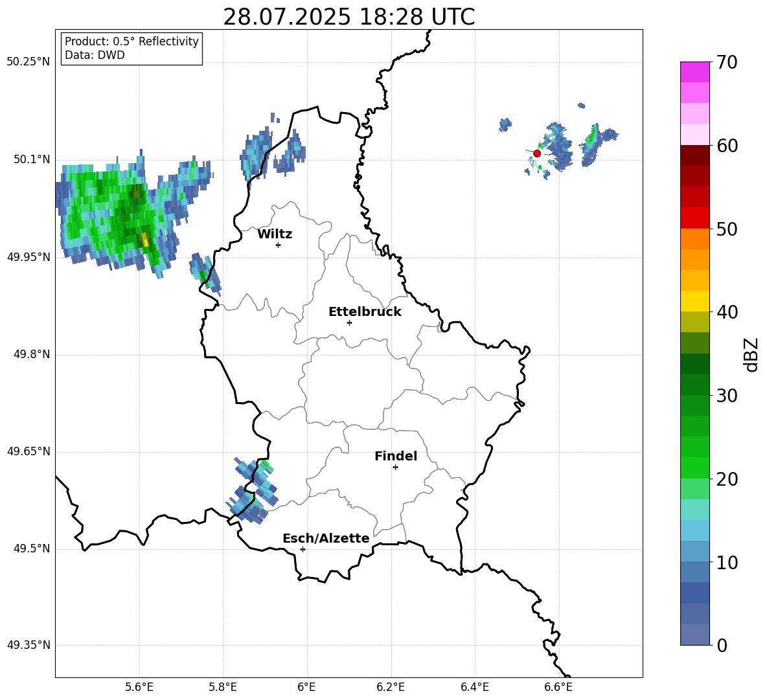Click the 6°E longitude label
The height and width of the screenshot is (700, 767).
306,687
